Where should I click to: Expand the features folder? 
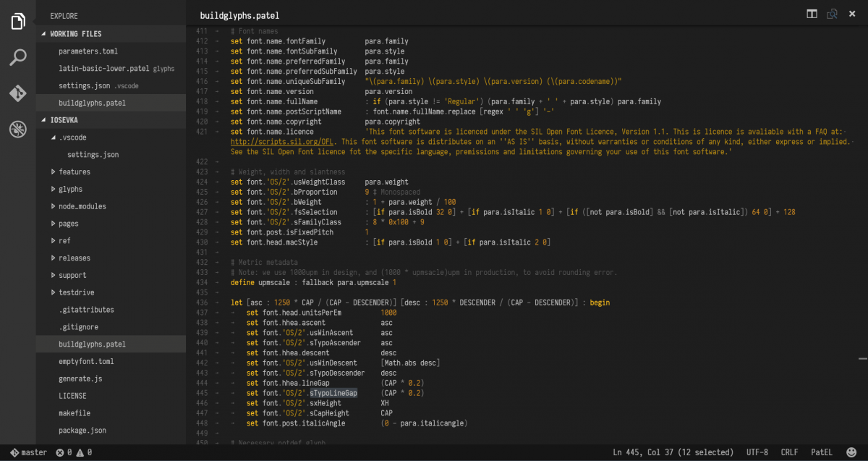tap(111, 172)
